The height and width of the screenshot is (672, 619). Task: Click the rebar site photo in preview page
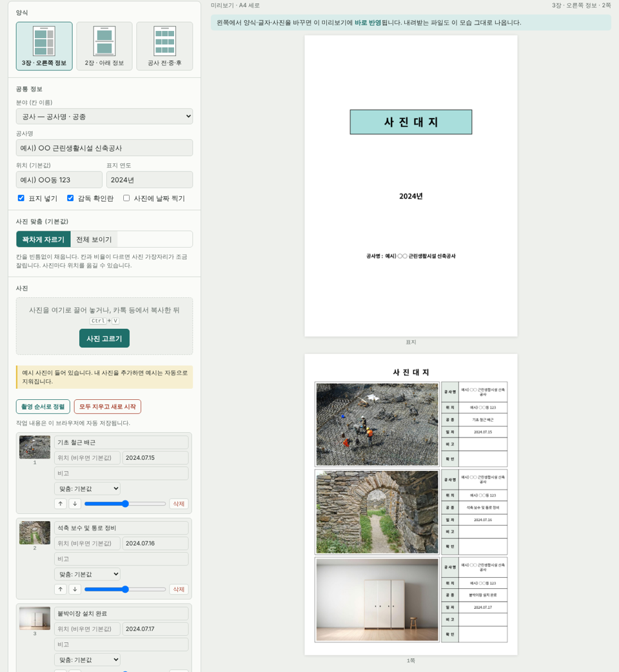tap(377, 424)
